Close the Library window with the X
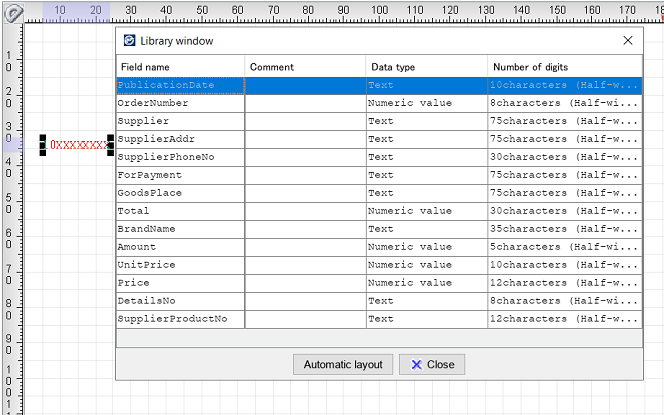The image size is (664, 415). [628, 41]
